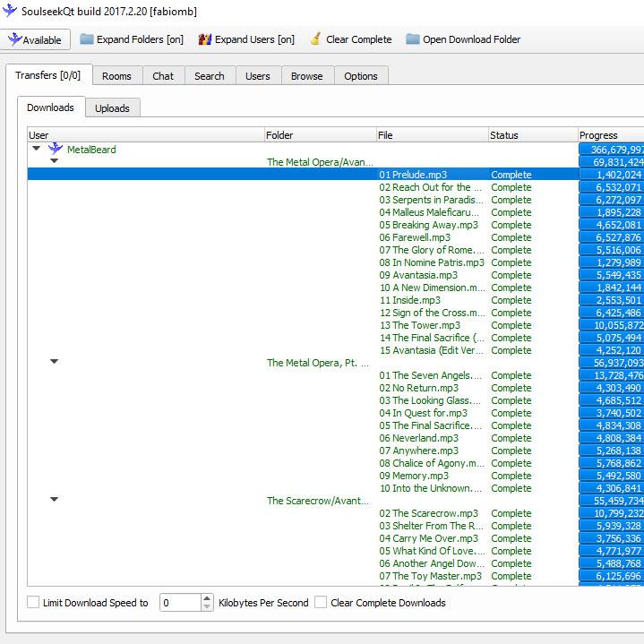Viewport: 644px width, 644px height.
Task: Click the people icon beside Expand Users
Action: 205,39
